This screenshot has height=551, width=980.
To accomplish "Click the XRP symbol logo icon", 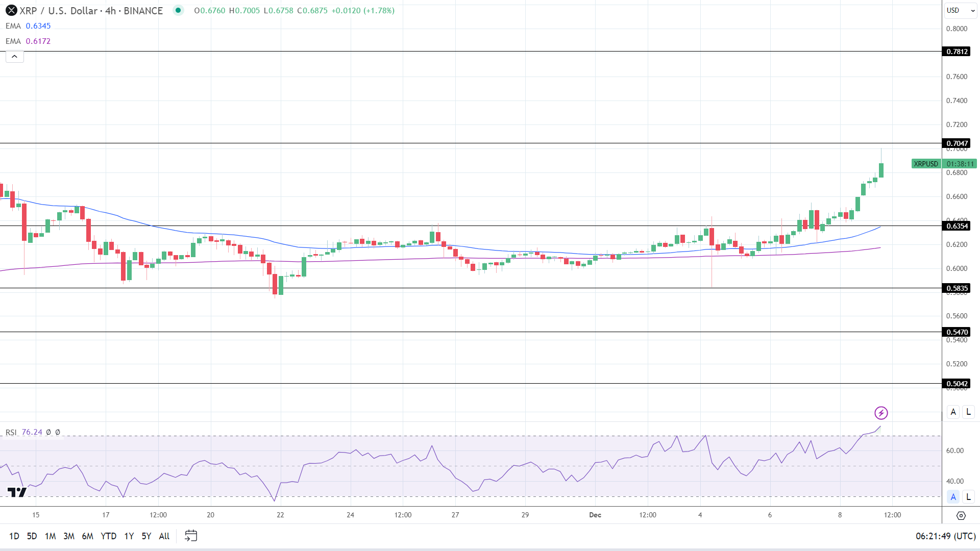I will (11, 10).
